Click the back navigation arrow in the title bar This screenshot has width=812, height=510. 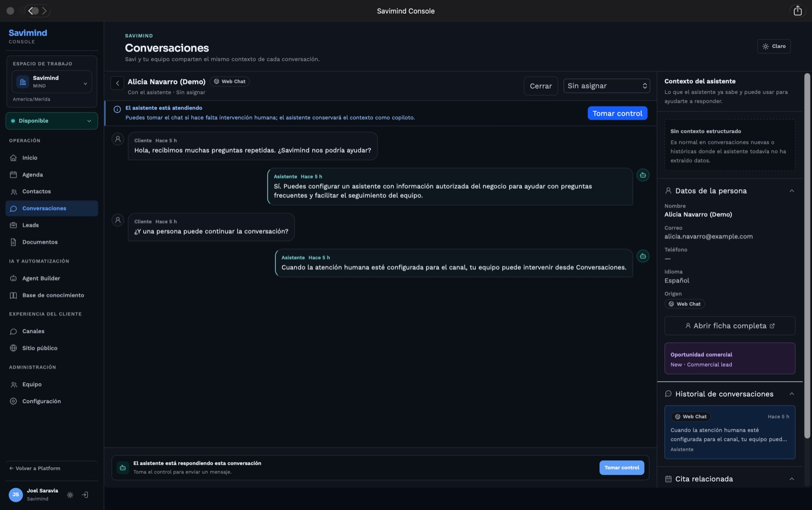tap(31, 11)
